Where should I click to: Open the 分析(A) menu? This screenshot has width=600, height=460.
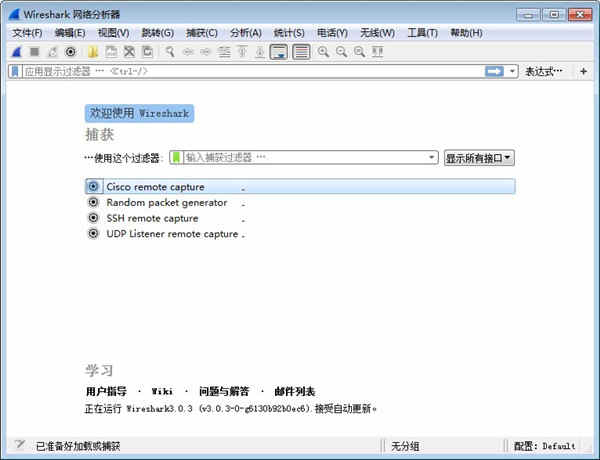coord(246,33)
